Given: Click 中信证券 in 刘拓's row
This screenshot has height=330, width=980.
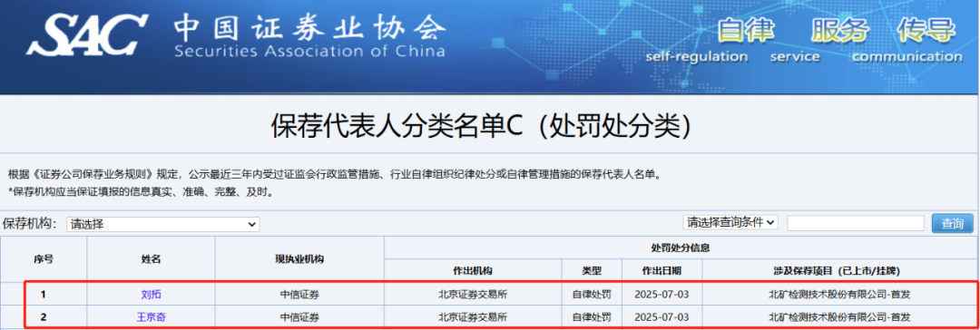Looking at the screenshot, I should [299, 294].
